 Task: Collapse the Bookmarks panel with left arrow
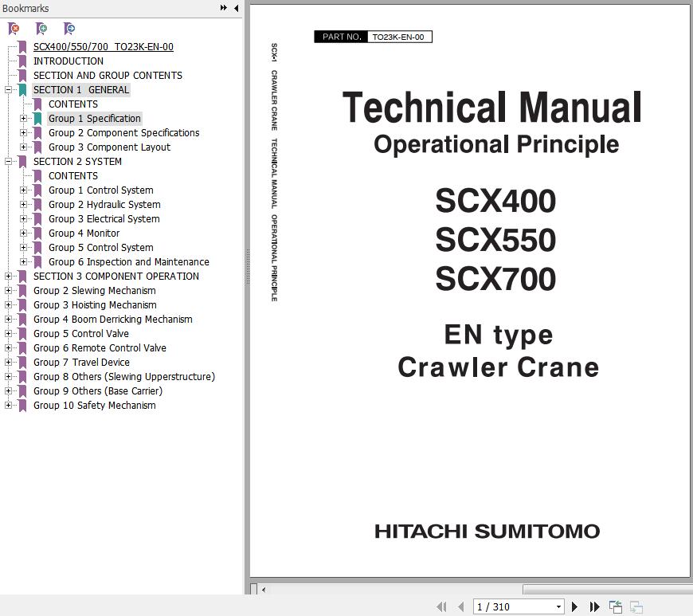(236, 8)
